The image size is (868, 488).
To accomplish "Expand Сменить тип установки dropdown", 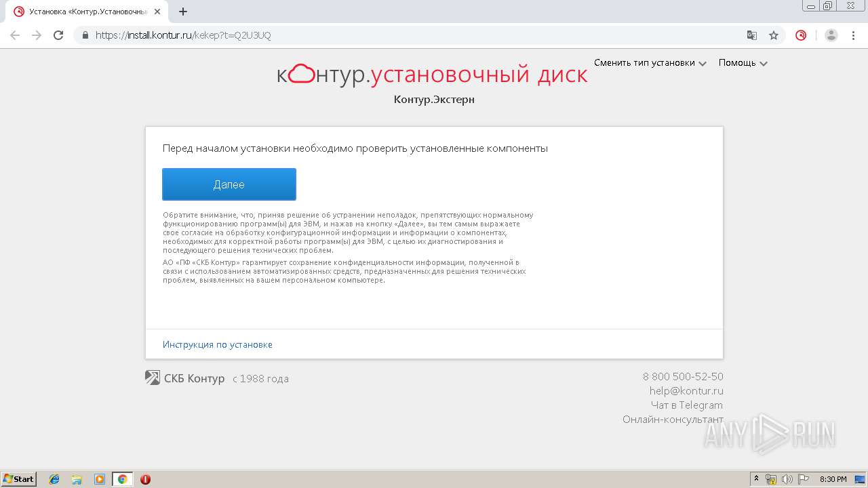I will (x=650, y=63).
